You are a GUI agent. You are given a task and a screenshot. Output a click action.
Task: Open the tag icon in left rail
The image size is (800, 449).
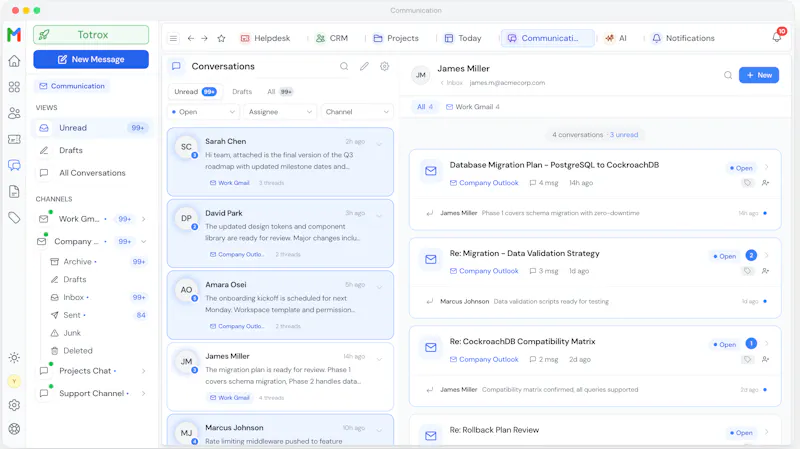tap(14, 218)
